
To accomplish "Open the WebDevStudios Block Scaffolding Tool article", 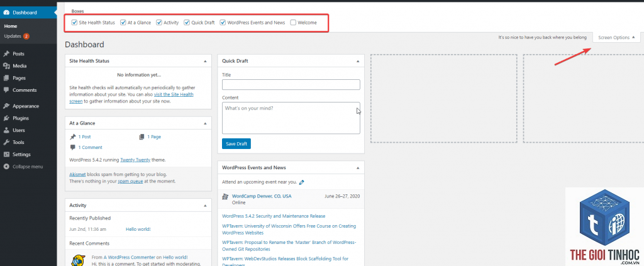I will [285, 262].
